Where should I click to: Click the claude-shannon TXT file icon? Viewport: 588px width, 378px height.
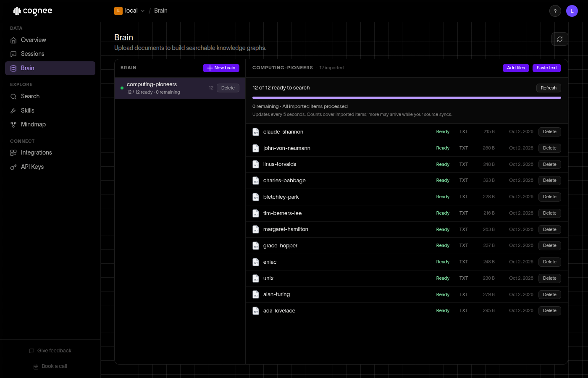coord(256,132)
